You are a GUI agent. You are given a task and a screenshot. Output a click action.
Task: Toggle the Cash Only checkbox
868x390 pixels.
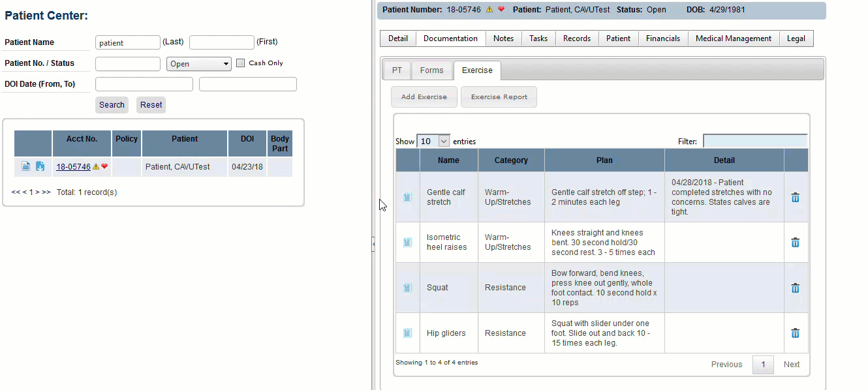tap(240, 63)
